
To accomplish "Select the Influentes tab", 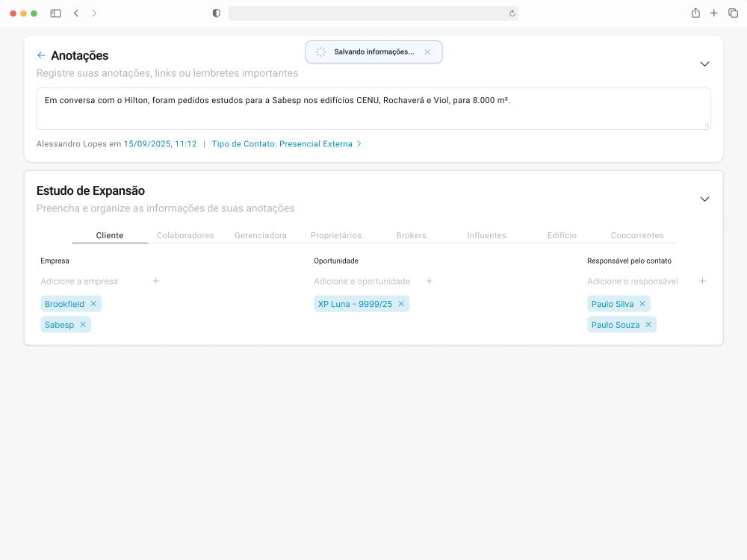I will point(486,235).
